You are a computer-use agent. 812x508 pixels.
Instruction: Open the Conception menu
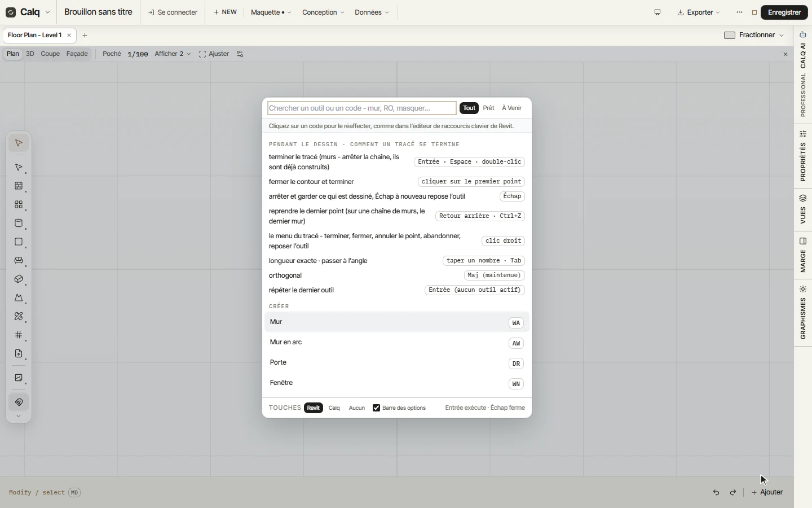pyautogui.click(x=323, y=12)
